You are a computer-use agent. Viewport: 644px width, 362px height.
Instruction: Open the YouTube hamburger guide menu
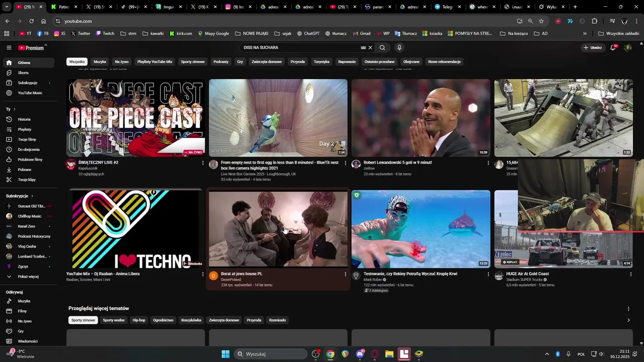point(9,48)
